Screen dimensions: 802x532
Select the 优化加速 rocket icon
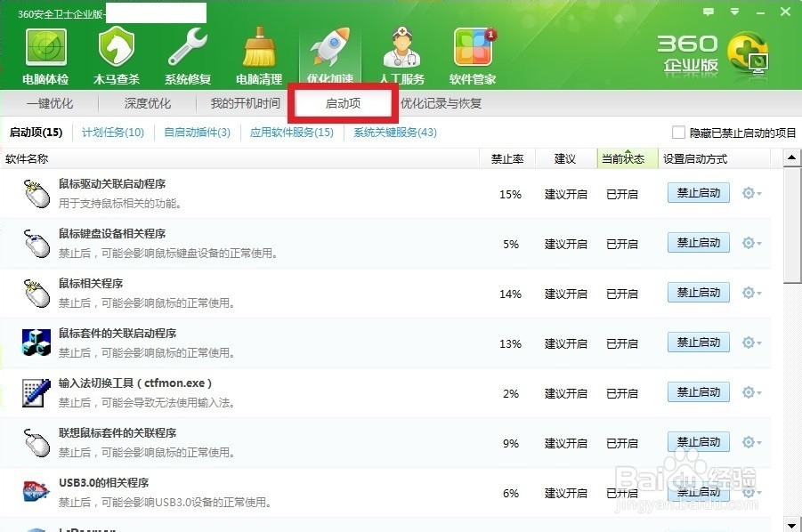point(329,49)
